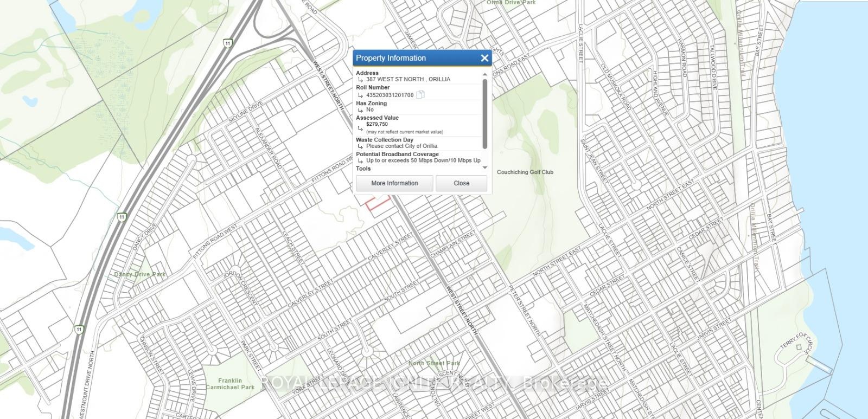Click the 387 West St North address text
This screenshot has height=419, width=868.
coord(408,79)
